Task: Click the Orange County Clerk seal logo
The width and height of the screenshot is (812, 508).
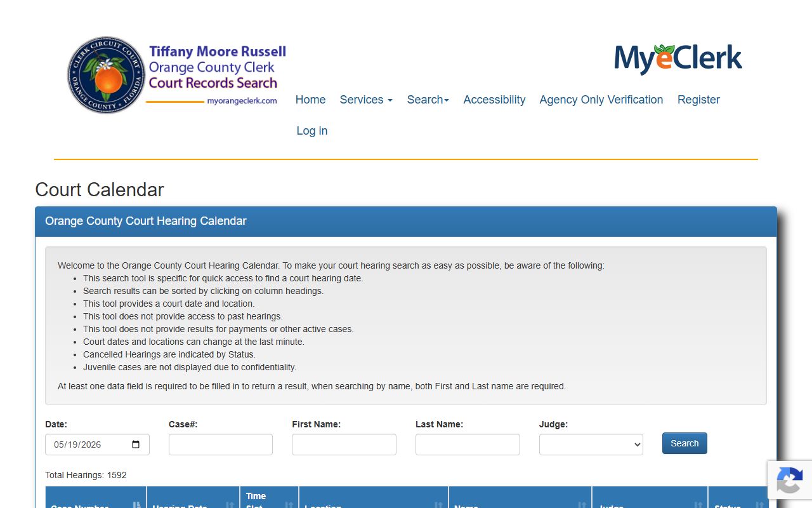Action: pos(106,75)
